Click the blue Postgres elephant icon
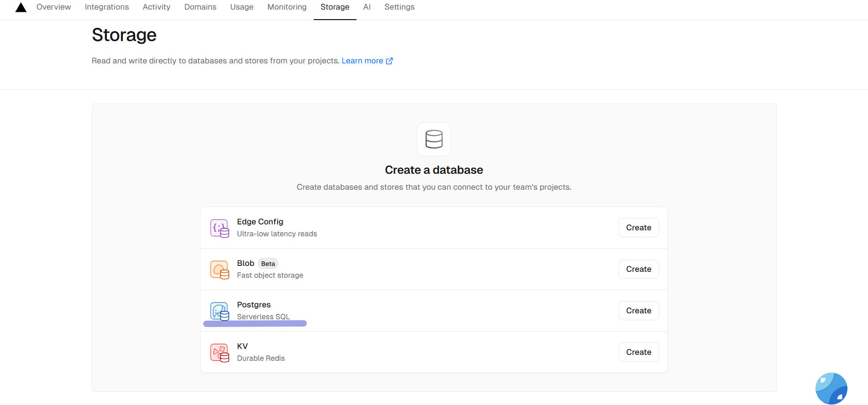 [219, 311]
